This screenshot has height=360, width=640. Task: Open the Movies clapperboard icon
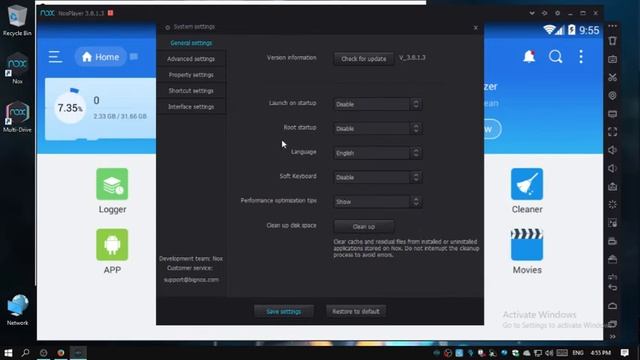527,244
